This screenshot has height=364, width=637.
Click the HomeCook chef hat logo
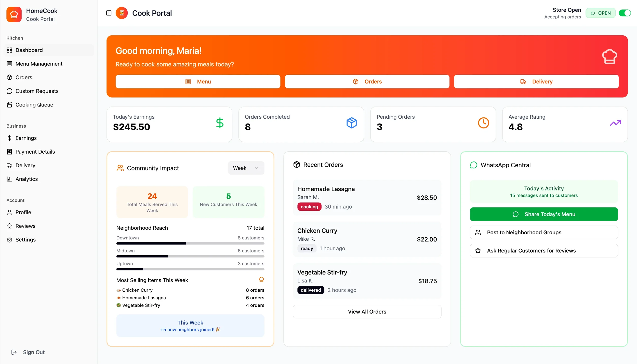14,15
